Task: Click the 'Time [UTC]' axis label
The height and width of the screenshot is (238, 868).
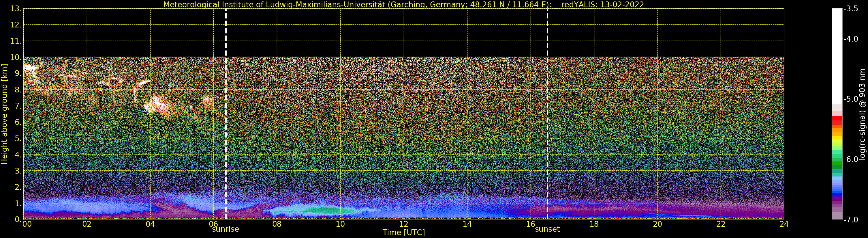Action: point(404,233)
